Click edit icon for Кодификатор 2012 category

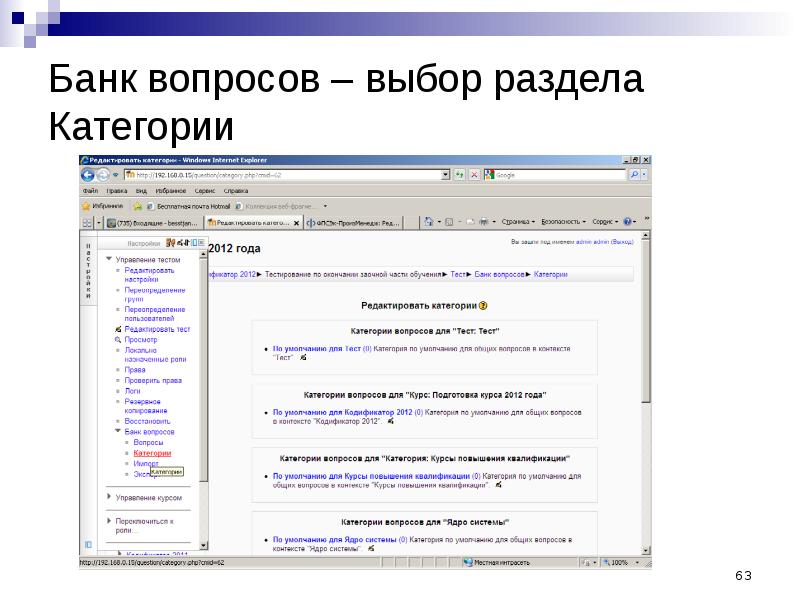pyautogui.click(x=391, y=421)
